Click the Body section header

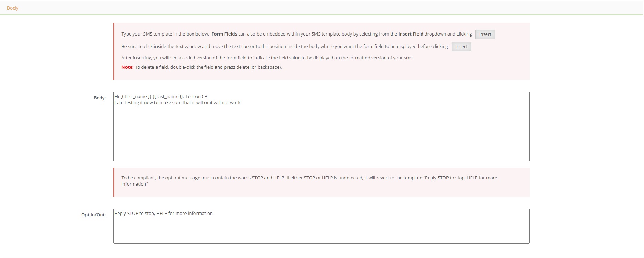12,8
